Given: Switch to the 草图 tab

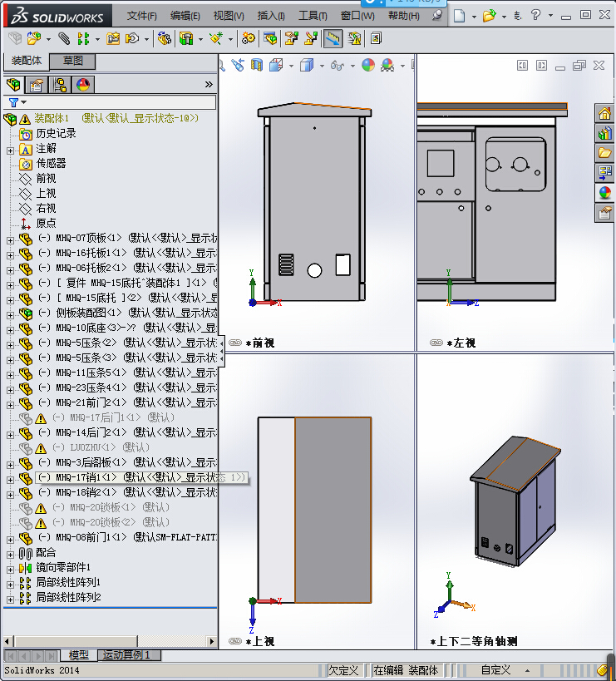Looking at the screenshot, I should [x=72, y=61].
